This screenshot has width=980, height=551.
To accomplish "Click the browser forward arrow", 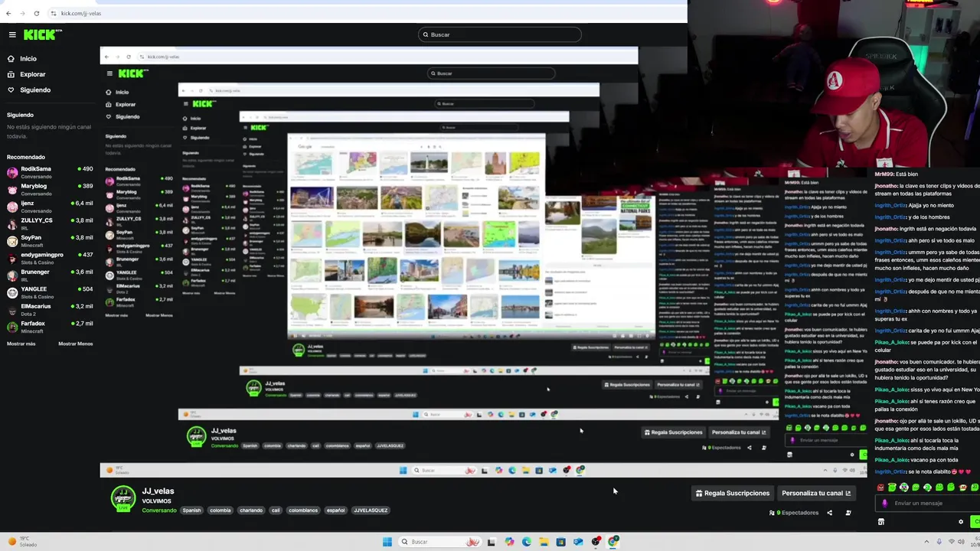I will [22, 13].
